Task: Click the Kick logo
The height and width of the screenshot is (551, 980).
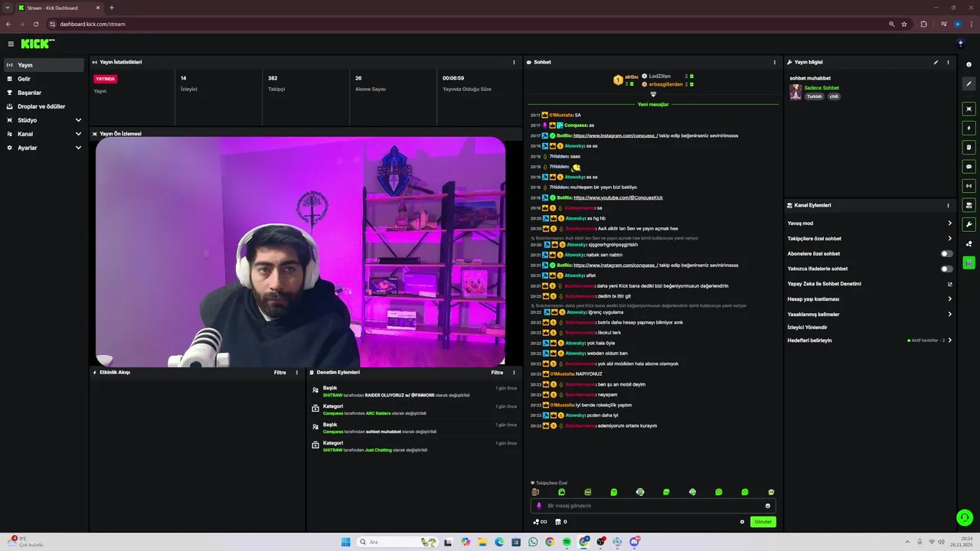Action: 36,44
